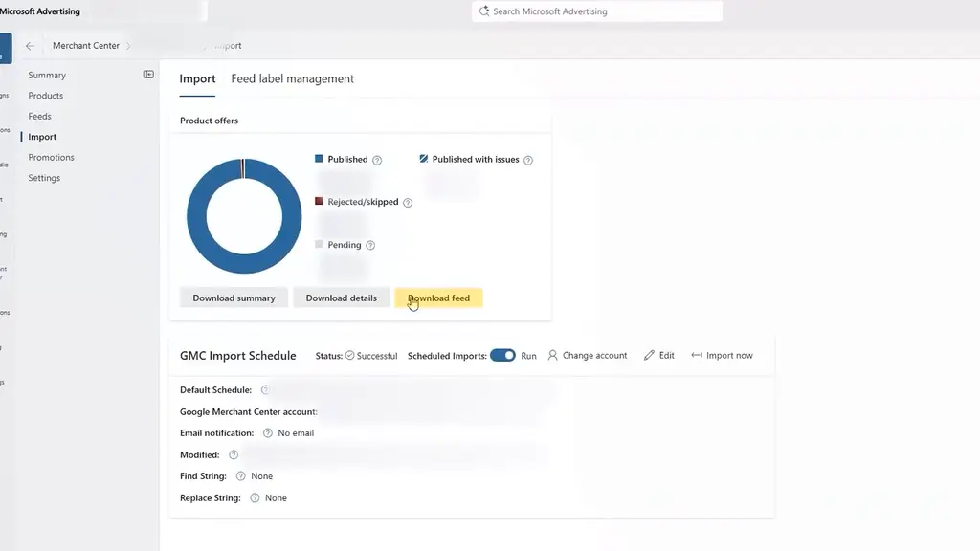This screenshot has height=551, width=980.
Task: Open help icon next to Published with issues
Action: click(528, 160)
